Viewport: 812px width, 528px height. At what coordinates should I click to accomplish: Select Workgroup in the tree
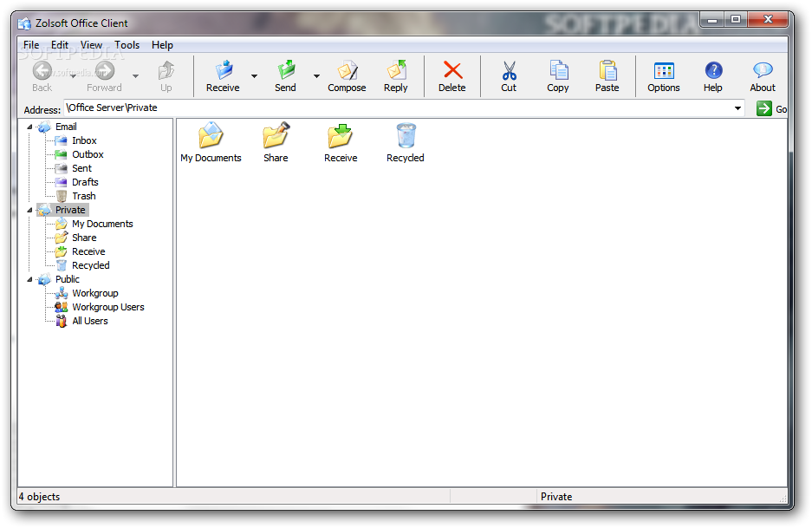(94, 293)
